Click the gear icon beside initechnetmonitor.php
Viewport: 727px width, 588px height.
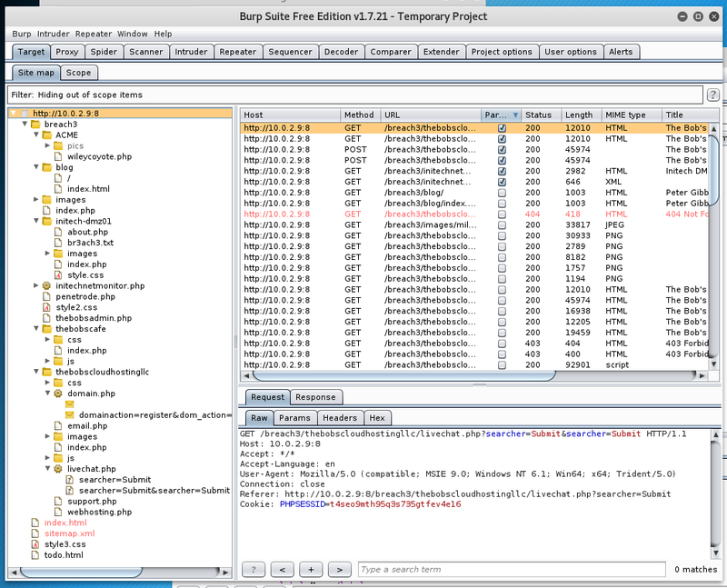(47, 285)
